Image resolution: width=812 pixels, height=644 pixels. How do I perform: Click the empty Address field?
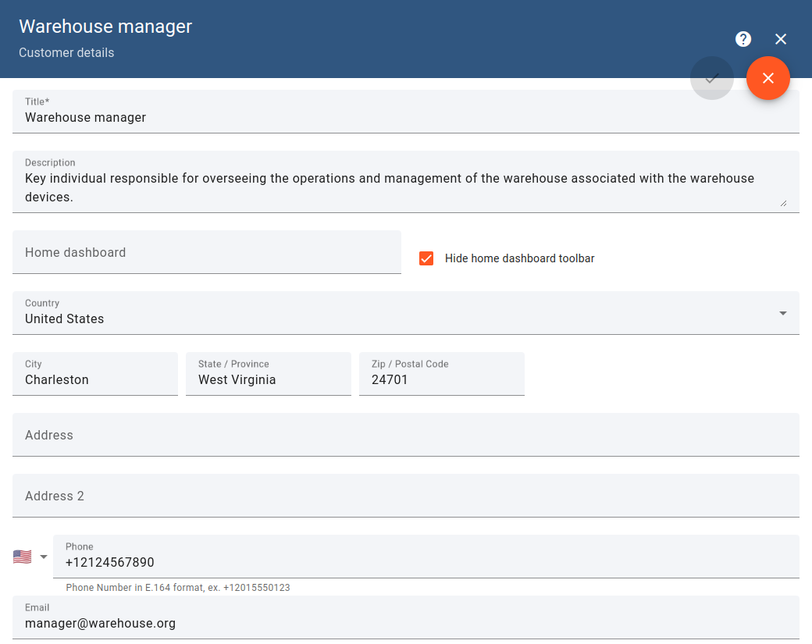pos(390,434)
